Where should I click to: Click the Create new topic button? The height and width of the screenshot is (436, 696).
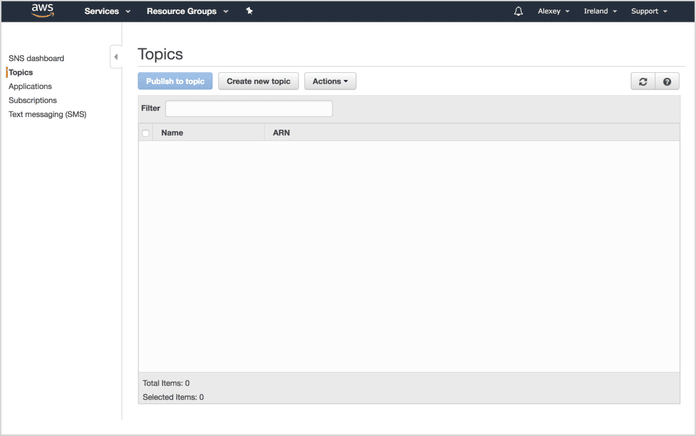tap(259, 81)
